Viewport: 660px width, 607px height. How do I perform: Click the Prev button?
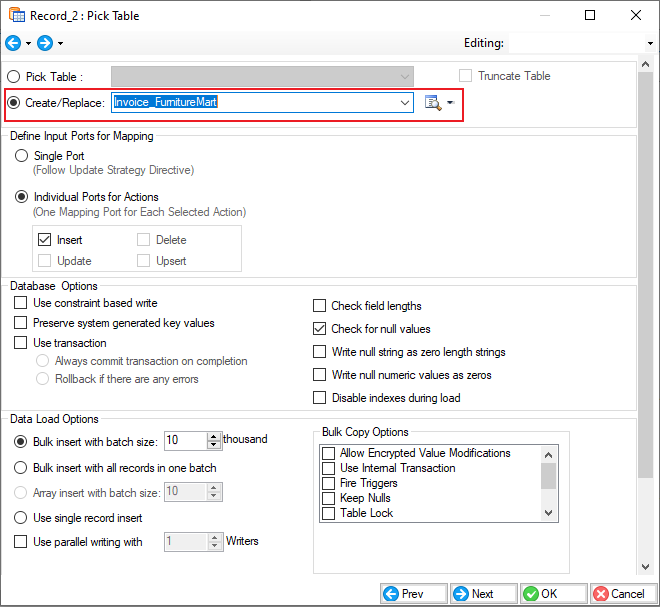pyautogui.click(x=413, y=594)
